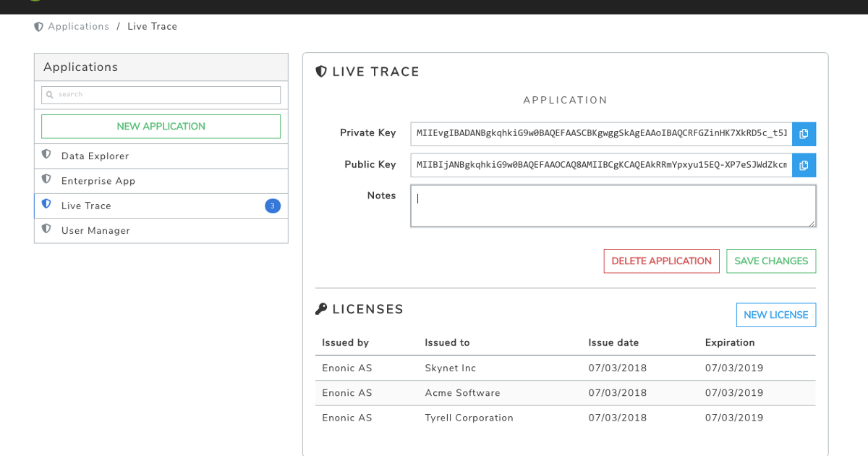The image size is (868, 456).
Task: Go to Applications via breadcrumb link
Action: [x=79, y=27]
